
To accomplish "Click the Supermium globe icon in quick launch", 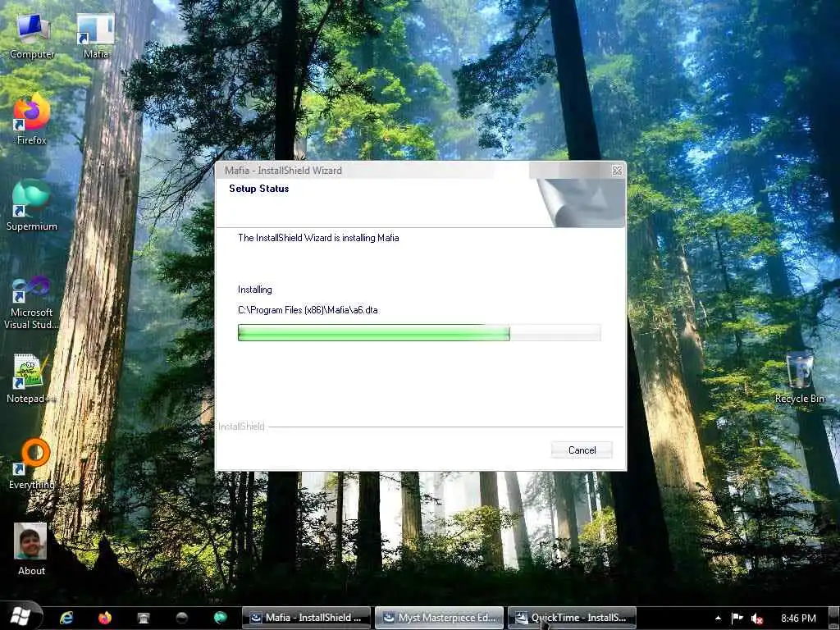I will tap(220, 618).
